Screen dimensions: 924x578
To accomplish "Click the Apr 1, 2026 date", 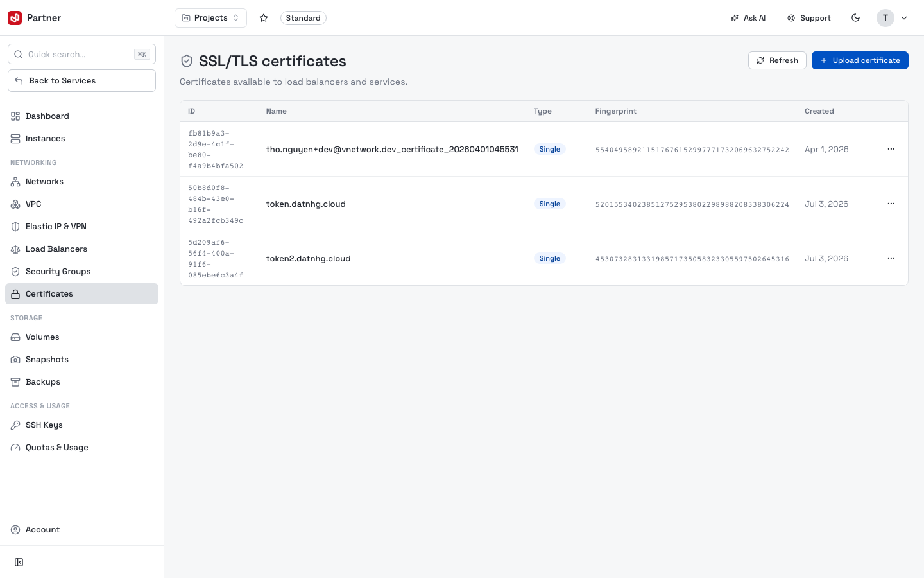I will (826, 149).
